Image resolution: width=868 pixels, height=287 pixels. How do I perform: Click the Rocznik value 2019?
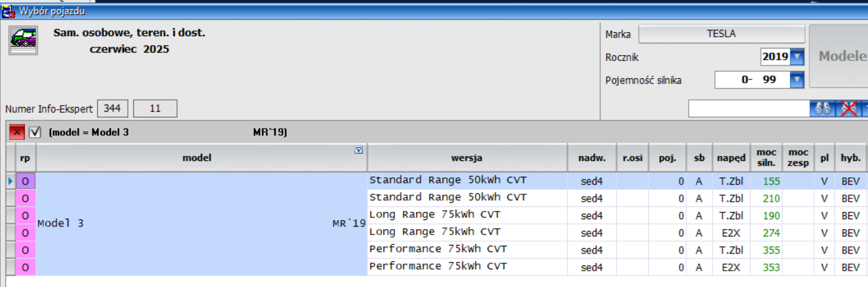click(x=775, y=57)
